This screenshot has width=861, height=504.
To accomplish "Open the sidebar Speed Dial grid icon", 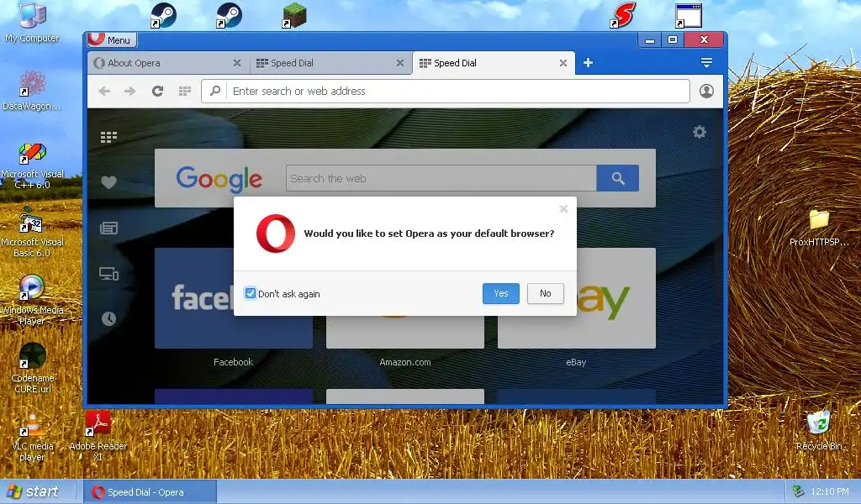I will coord(108,137).
